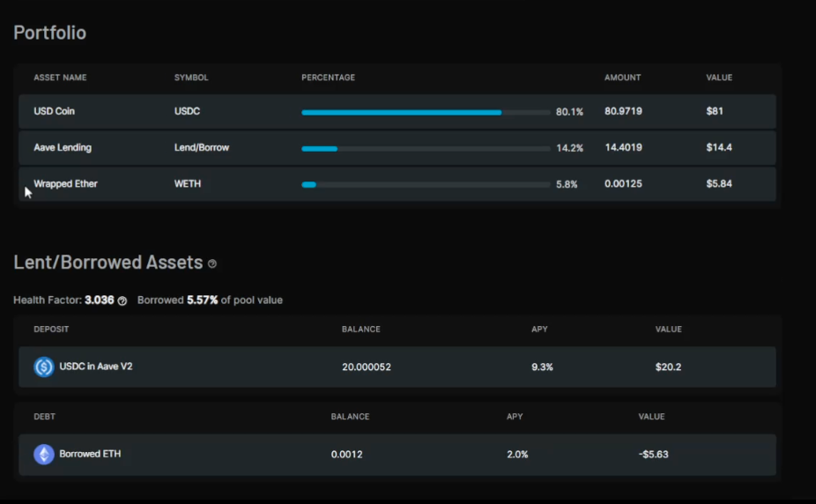Click the 20.000052 deposit balance

(x=367, y=367)
